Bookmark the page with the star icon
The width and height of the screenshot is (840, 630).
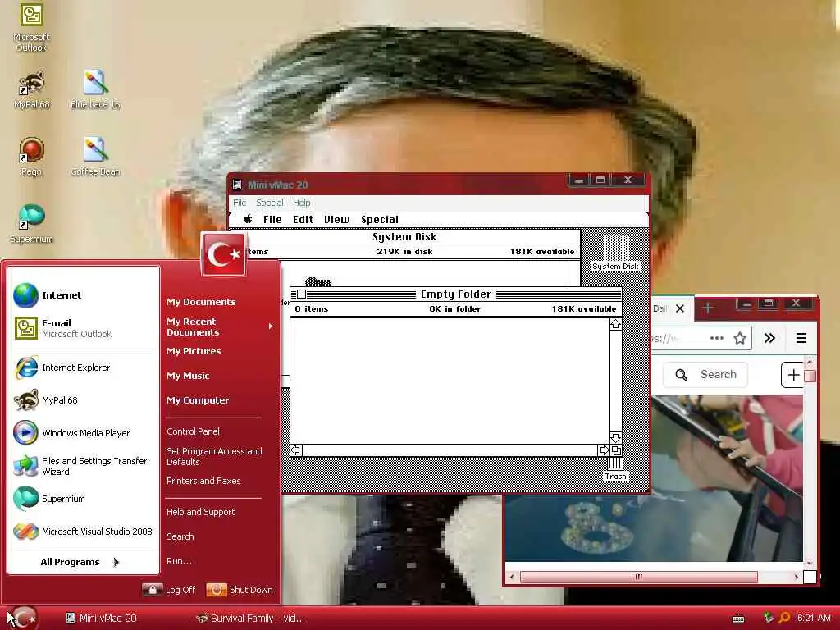tap(740, 338)
